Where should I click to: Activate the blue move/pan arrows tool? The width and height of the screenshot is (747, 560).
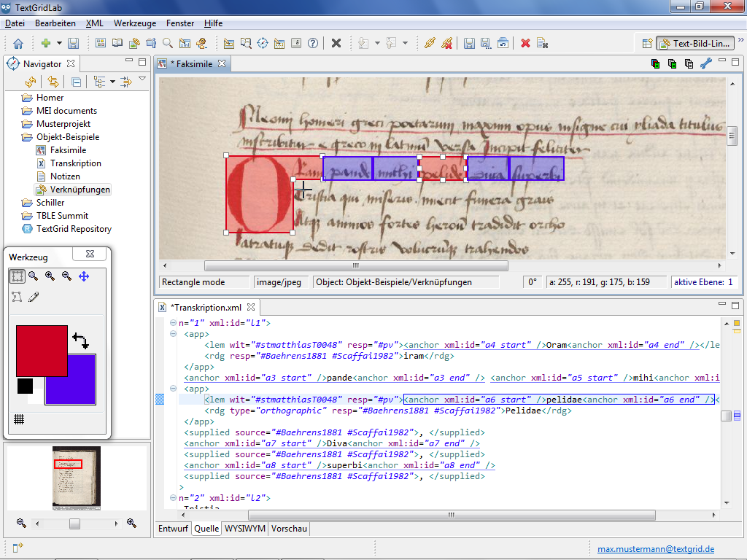click(x=84, y=276)
